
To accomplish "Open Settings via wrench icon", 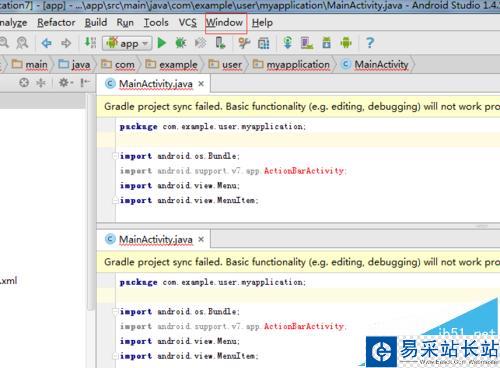I will [244, 43].
